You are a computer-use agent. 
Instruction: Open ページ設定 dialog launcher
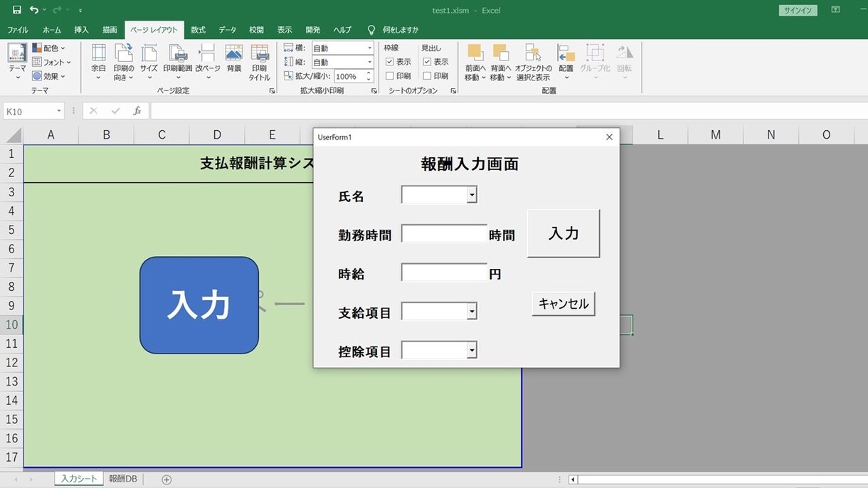pos(272,91)
